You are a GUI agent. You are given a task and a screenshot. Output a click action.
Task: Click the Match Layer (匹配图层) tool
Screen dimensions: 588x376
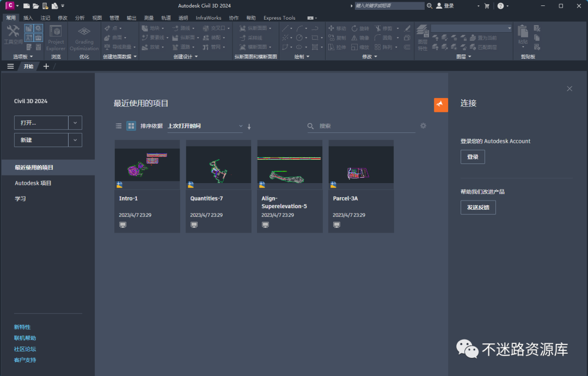(x=483, y=47)
